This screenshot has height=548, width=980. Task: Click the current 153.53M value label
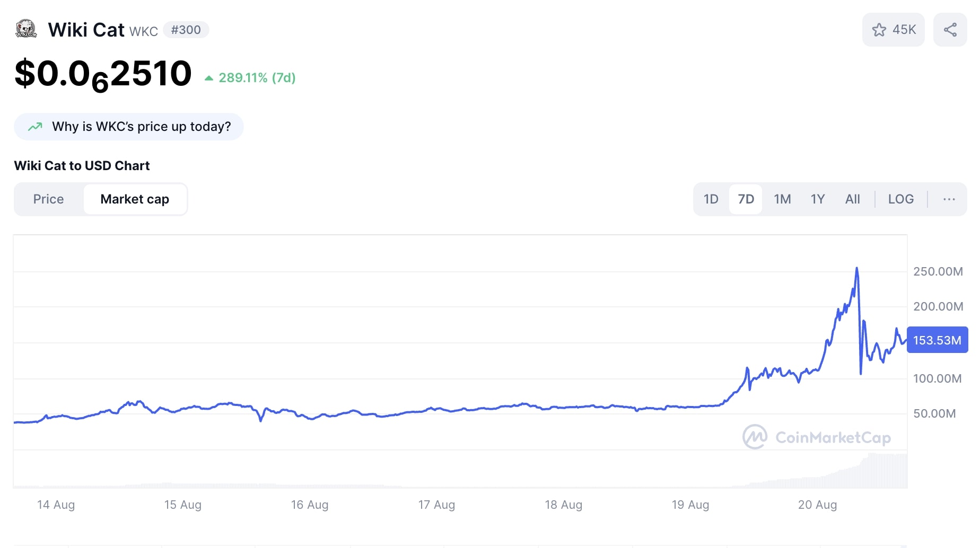pyautogui.click(x=937, y=340)
